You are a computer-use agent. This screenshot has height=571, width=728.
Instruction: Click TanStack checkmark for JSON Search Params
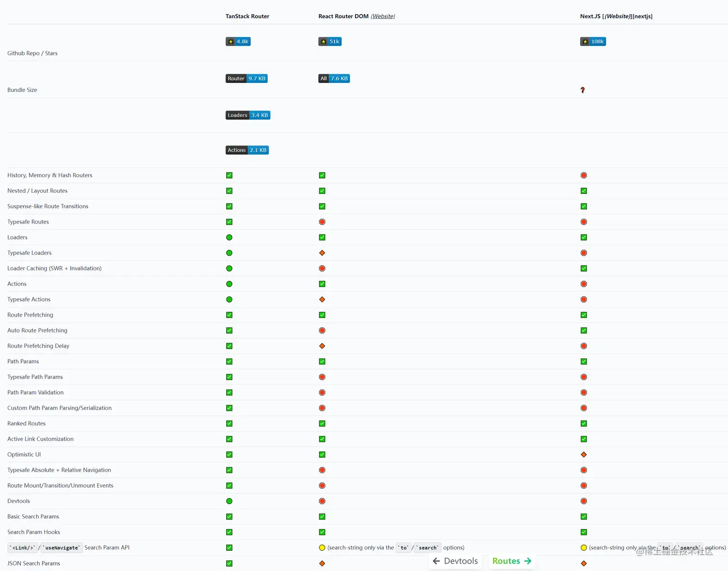229,563
